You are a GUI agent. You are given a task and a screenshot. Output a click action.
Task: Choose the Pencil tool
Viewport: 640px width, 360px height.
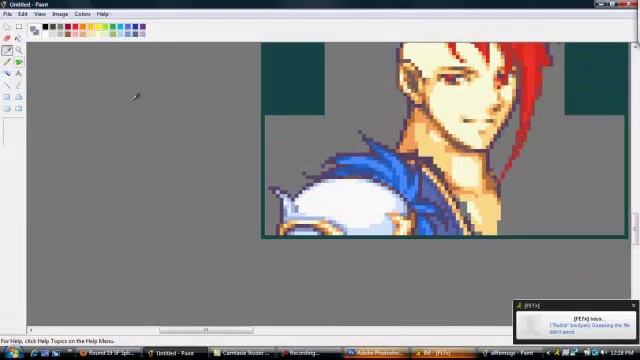[7, 62]
